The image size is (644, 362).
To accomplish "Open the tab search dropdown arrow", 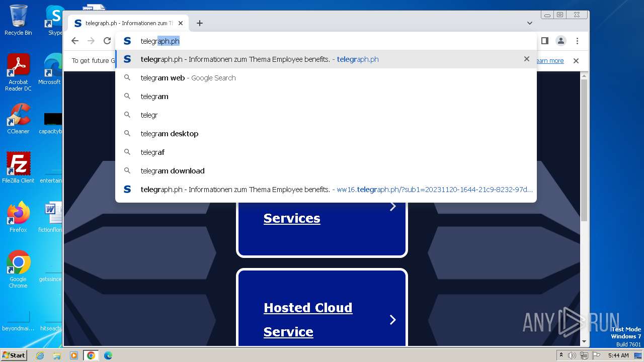I will coord(530,23).
